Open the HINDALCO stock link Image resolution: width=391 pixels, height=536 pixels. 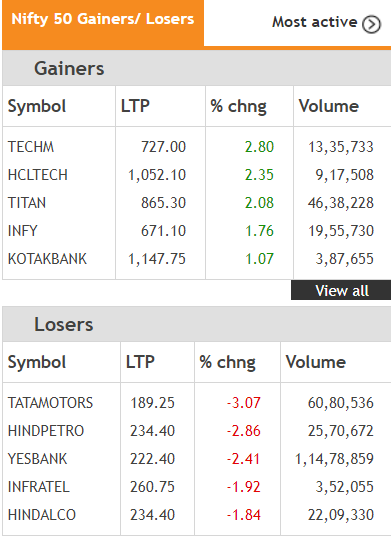tap(42, 515)
